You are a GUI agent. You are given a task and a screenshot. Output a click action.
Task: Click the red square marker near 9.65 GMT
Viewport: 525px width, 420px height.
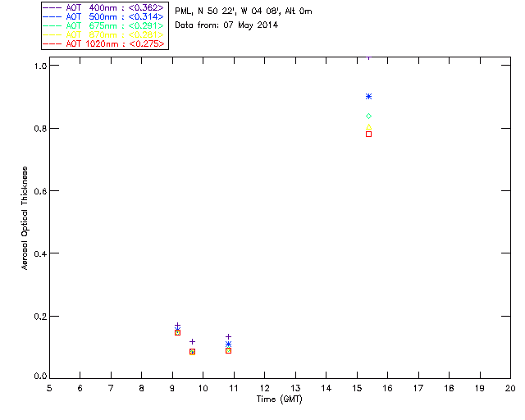pos(192,352)
